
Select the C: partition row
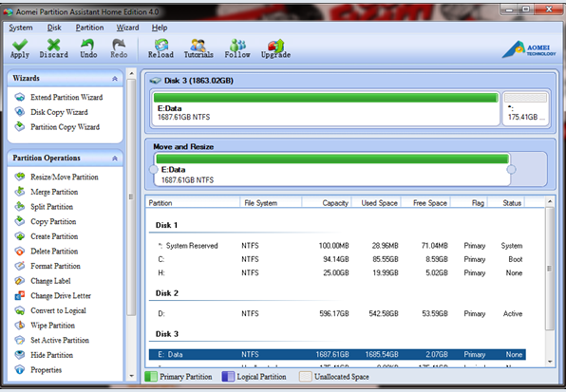(x=337, y=259)
